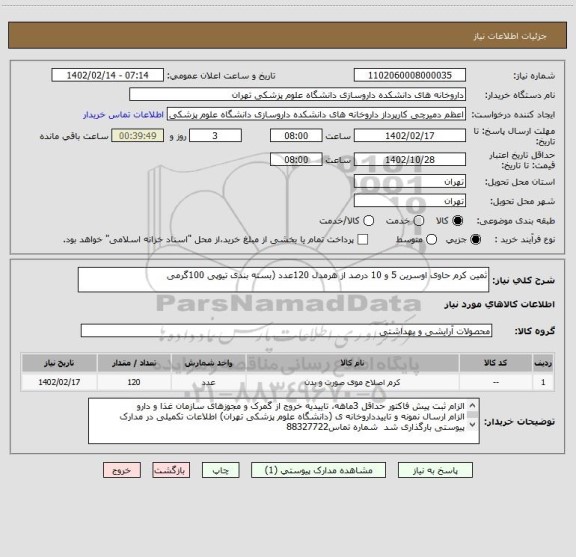576x557 pixels.
Task: Click the request creator field اعظم دمیرچی
Action: pos(316,115)
